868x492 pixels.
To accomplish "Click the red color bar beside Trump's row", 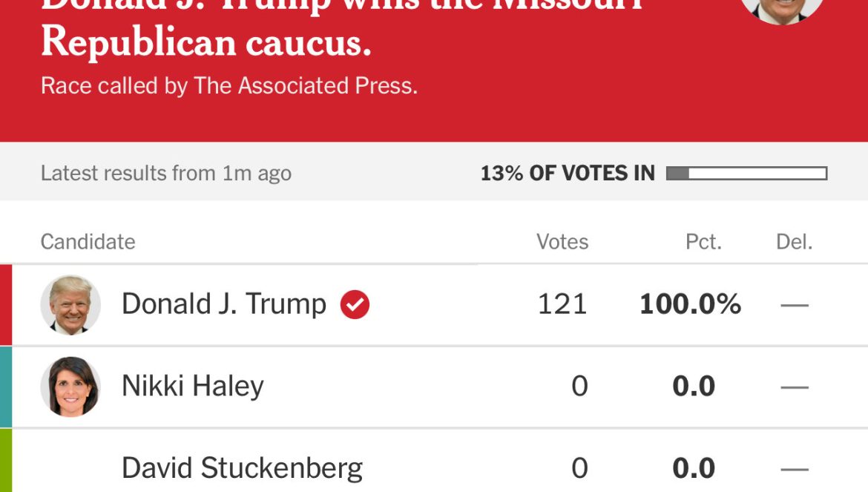I will pyautogui.click(x=6, y=305).
